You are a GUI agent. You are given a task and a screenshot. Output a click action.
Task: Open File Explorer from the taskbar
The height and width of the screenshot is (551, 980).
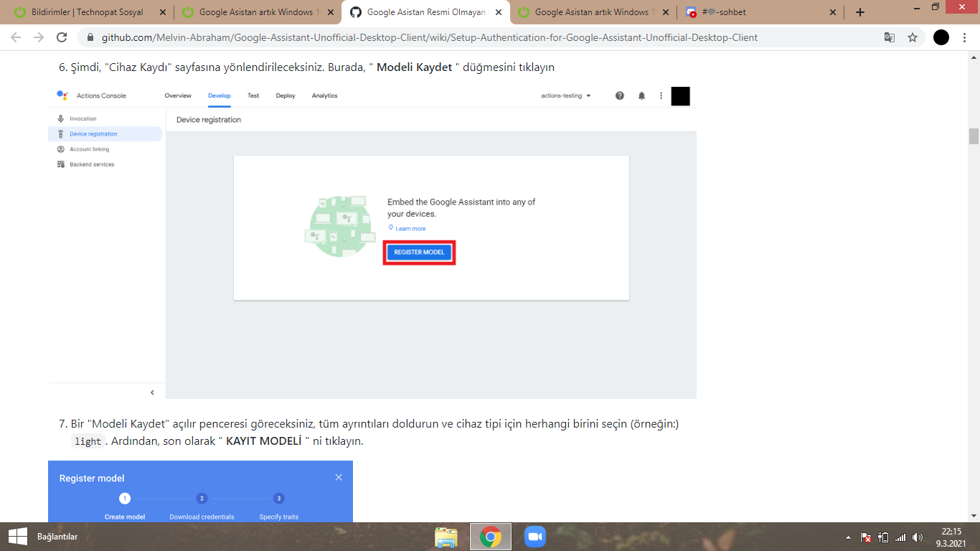(x=446, y=537)
